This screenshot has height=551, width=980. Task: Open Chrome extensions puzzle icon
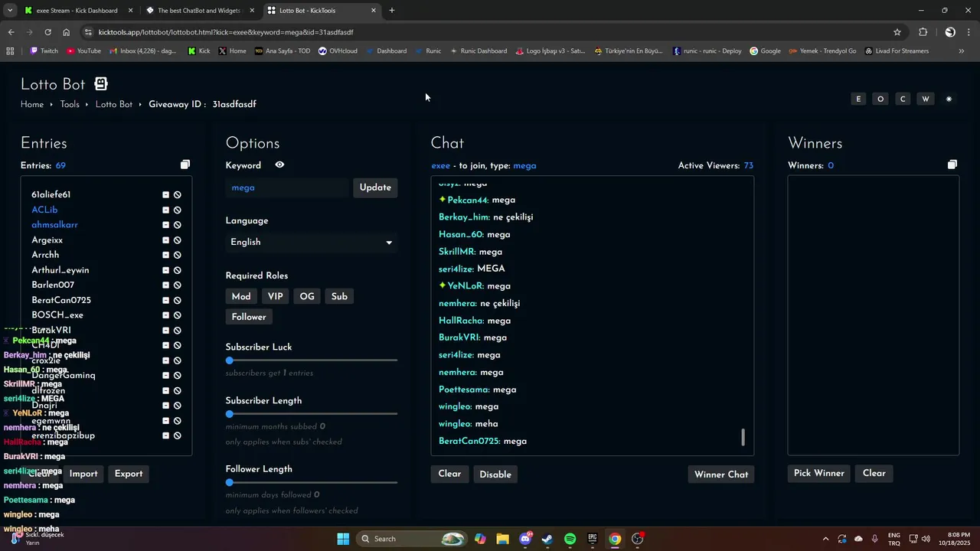click(x=923, y=32)
